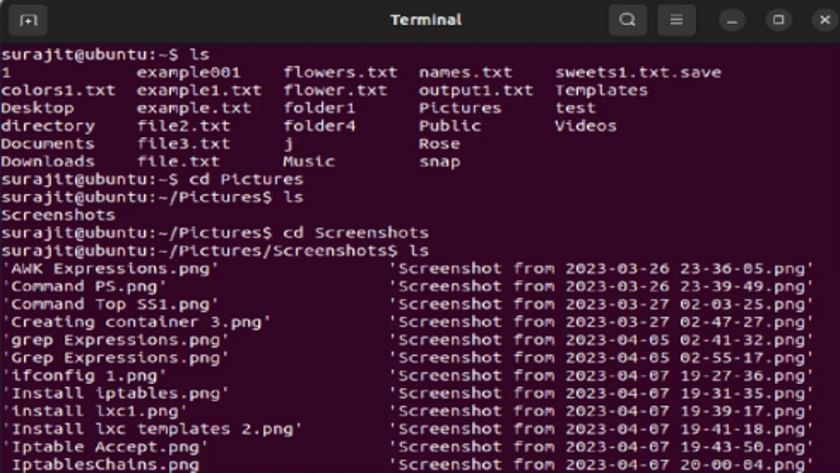840x473 pixels.
Task: Open a new terminal tab
Action: [x=28, y=20]
